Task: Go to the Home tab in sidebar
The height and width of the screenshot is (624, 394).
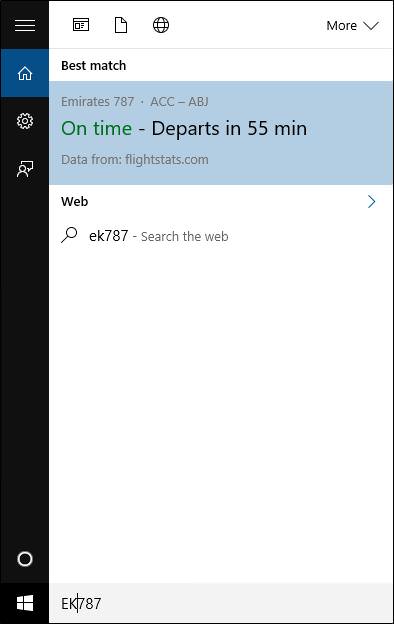Action: (x=25, y=73)
